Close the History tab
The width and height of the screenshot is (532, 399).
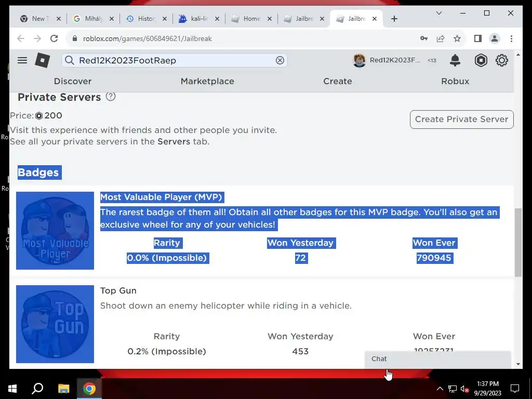[x=165, y=19]
